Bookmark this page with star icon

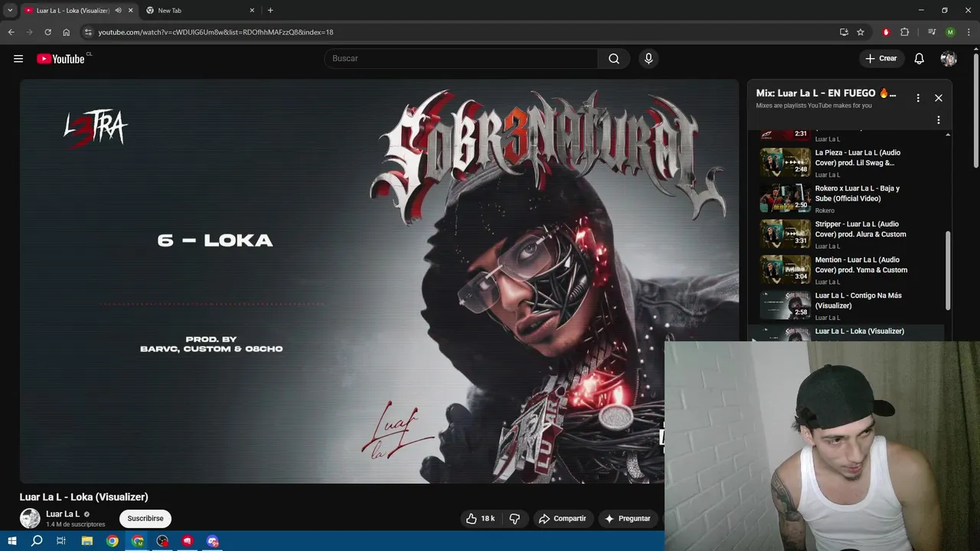861,32
